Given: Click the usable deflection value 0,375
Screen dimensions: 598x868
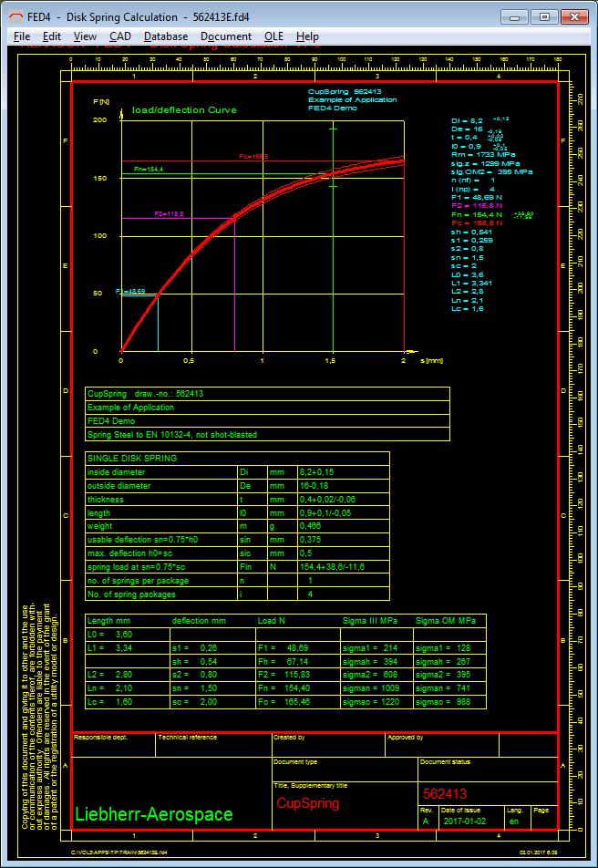Looking at the screenshot, I should (310, 539).
